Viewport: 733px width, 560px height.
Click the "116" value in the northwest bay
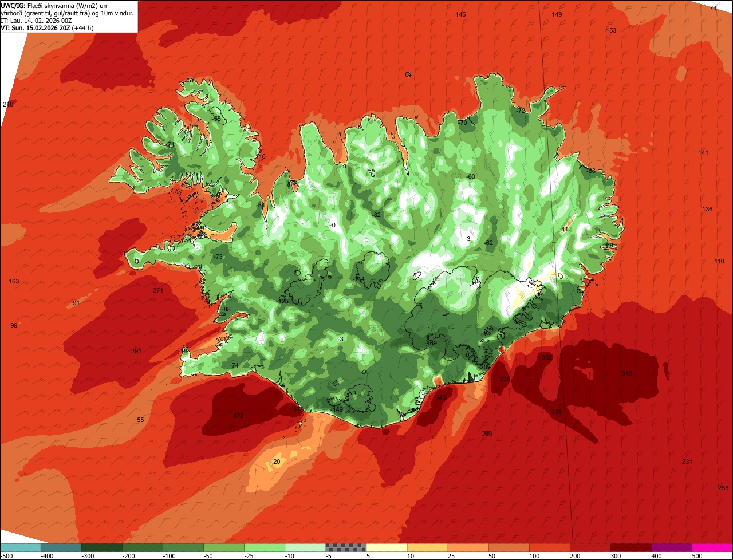coord(261,156)
